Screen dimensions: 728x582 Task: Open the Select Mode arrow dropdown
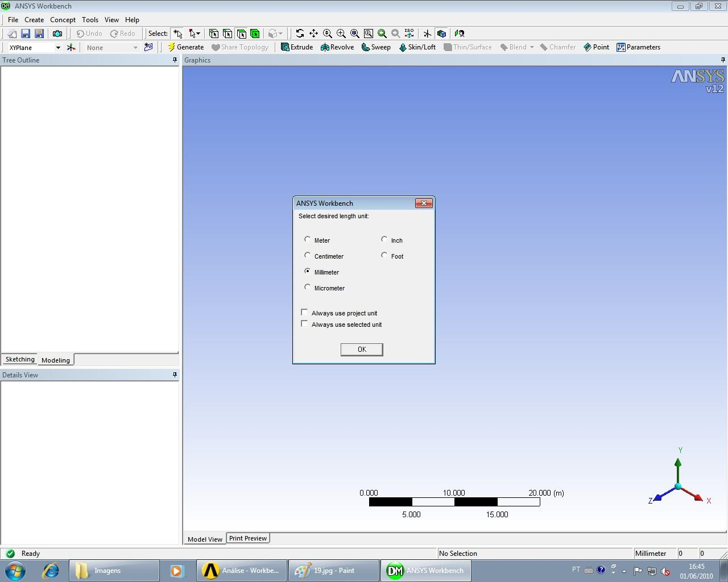click(x=195, y=34)
